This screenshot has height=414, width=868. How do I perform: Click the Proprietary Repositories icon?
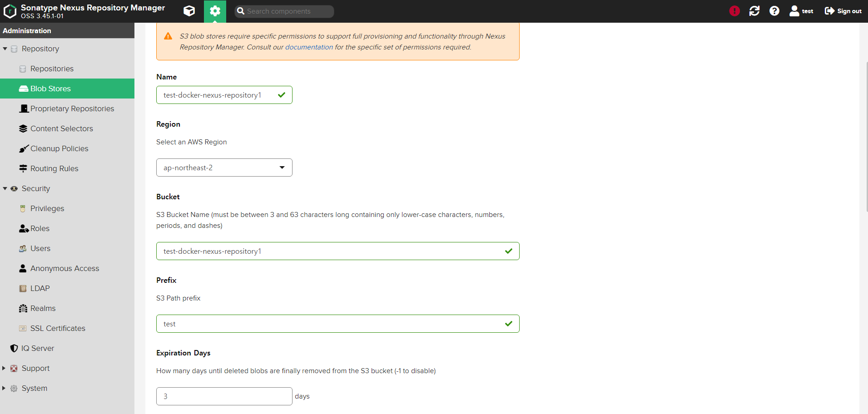[x=24, y=108]
